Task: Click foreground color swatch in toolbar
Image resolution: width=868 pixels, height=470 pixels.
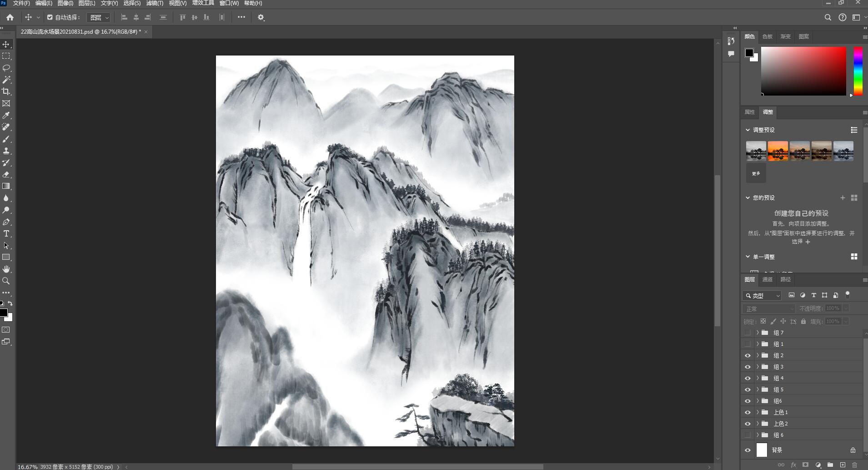Action: (3, 313)
